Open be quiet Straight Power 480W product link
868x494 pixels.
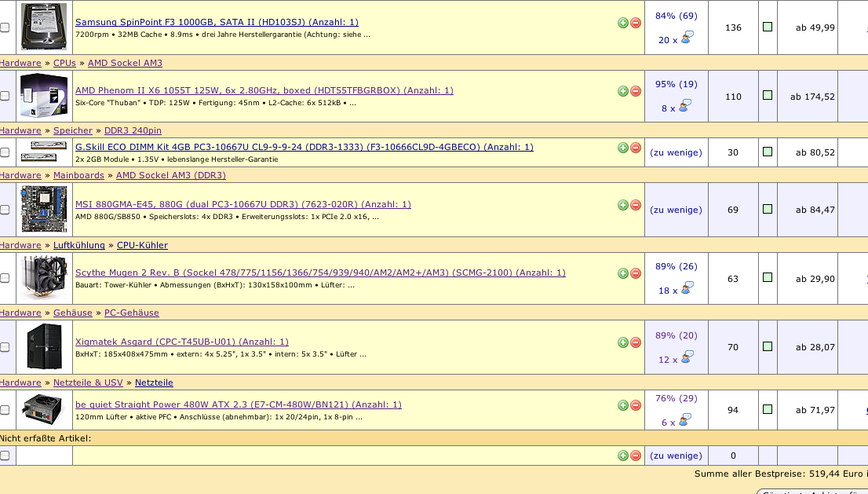(239, 404)
